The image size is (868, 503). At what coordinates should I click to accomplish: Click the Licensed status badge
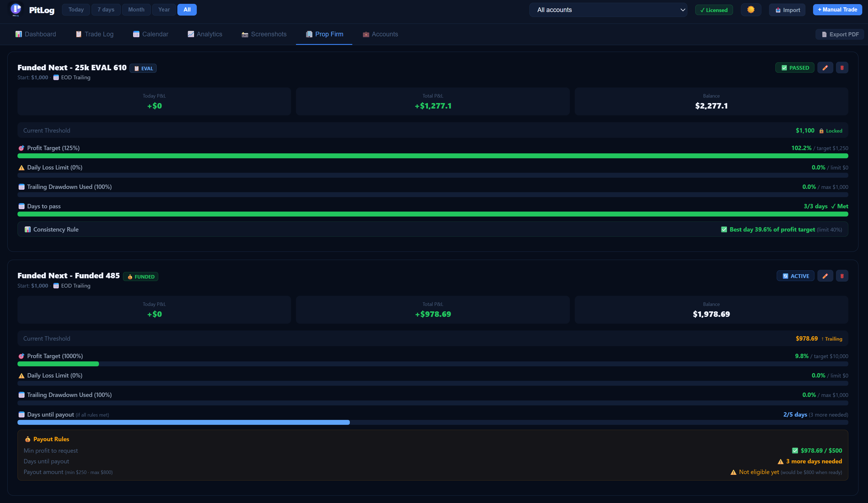pyautogui.click(x=714, y=10)
